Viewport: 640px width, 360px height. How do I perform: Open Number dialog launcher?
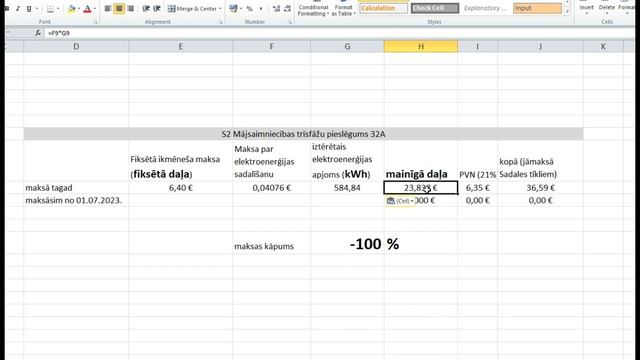pos(290,22)
